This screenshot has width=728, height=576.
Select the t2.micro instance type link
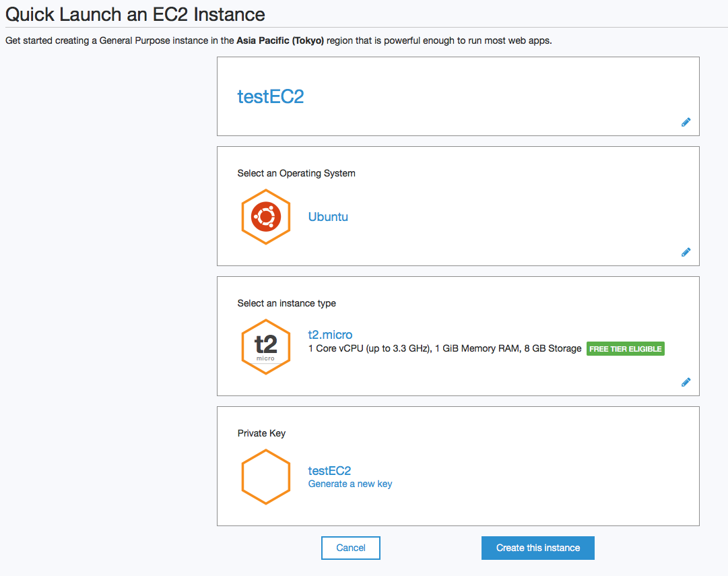pyautogui.click(x=330, y=334)
